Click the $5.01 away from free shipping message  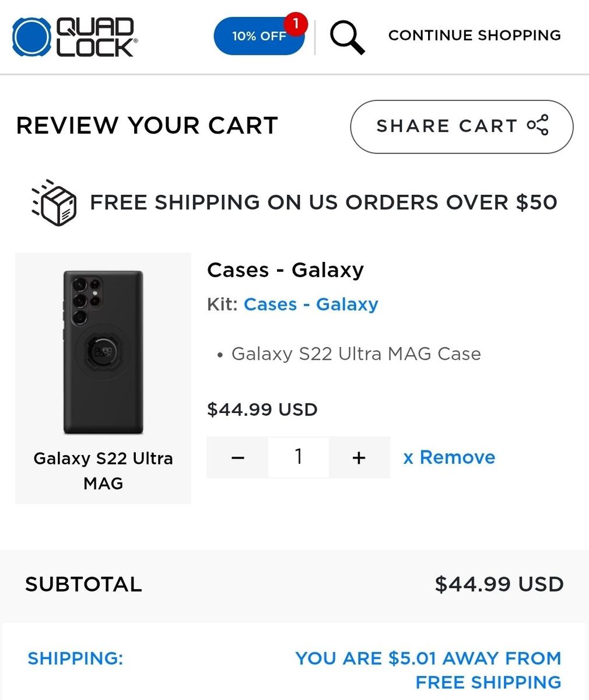pos(429,670)
